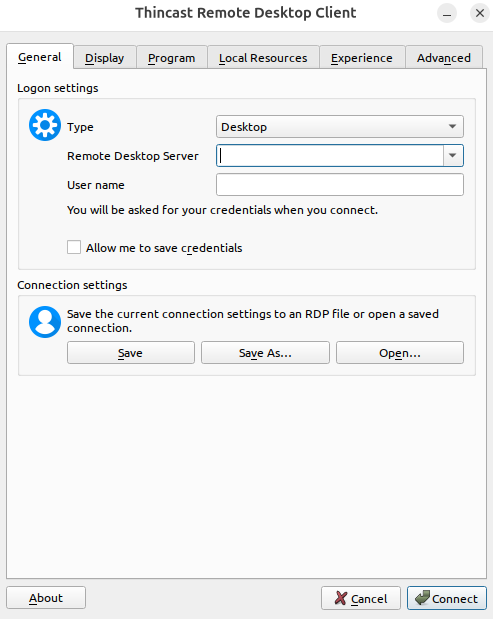
Task: Click the Cancel button
Action: pyautogui.click(x=361, y=598)
